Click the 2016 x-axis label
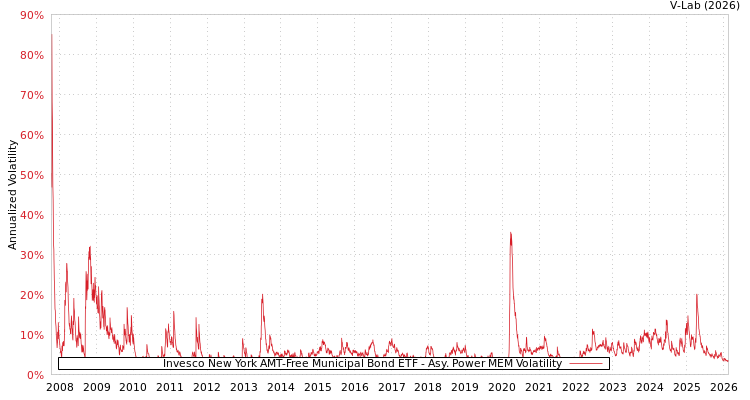 pos(354,387)
